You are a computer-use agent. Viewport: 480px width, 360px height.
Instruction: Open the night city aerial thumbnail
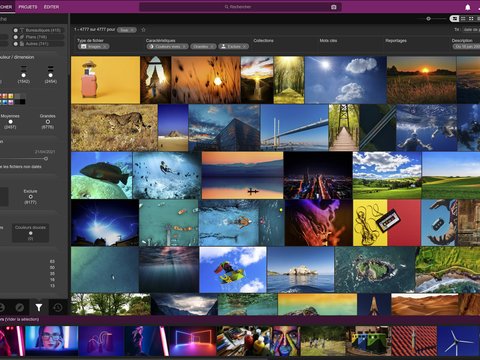point(318,175)
